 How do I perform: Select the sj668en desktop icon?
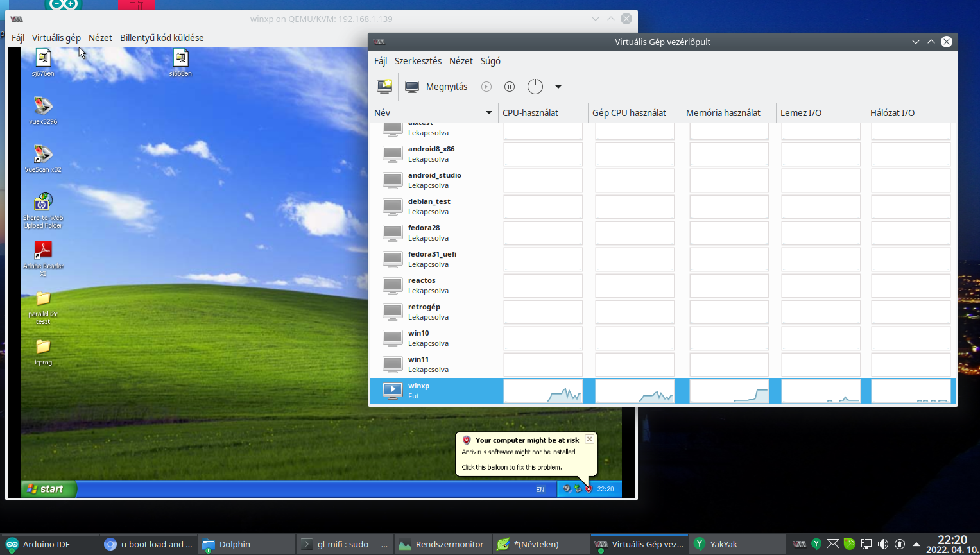pos(180,63)
